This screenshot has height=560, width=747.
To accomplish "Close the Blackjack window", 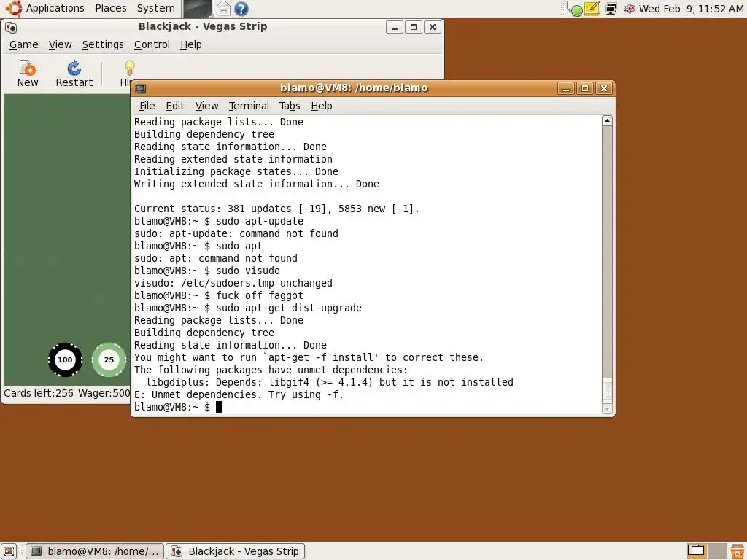I will (433, 27).
